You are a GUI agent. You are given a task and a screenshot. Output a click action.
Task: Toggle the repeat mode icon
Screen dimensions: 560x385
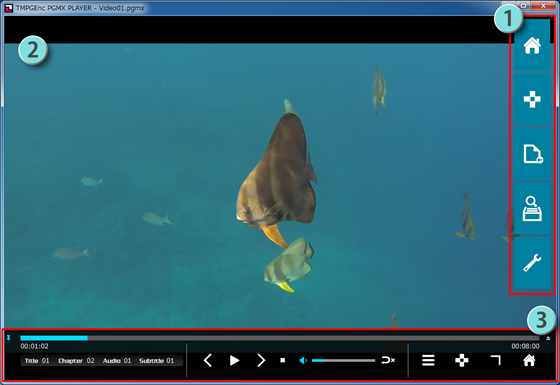[388, 360]
